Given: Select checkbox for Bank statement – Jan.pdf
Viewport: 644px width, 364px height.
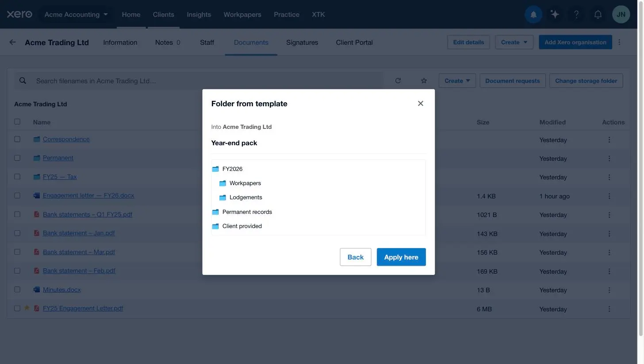Looking at the screenshot, I should (17, 233).
